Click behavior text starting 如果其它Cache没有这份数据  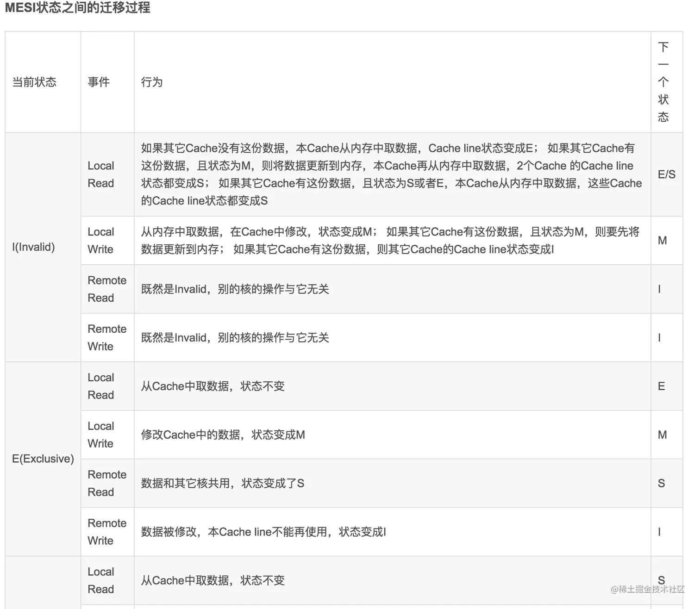pyautogui.click(x=391, y=174)
